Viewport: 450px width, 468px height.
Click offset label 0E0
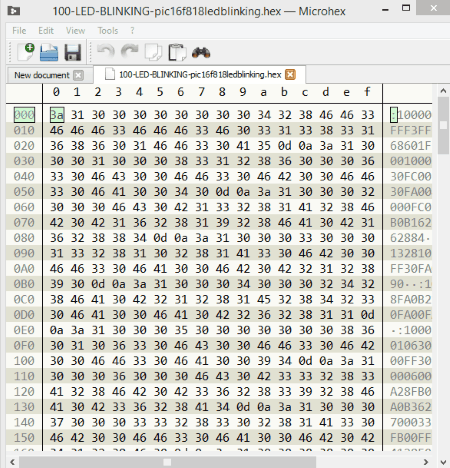24,330
